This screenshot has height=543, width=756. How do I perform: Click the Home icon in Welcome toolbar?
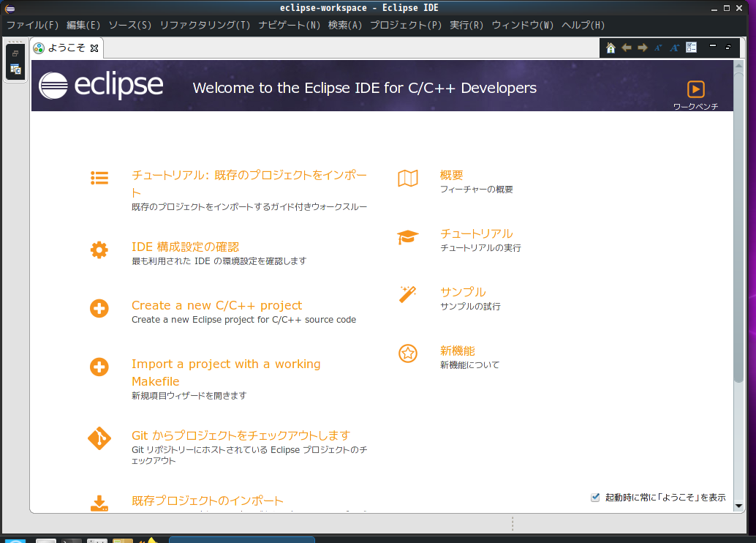pyautogui.click(x=611, y=48)
